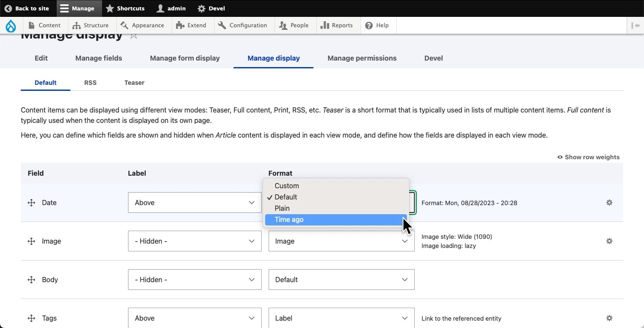Click the drag handle for Image row
The image size is (644, 328).
pyautogui.click(x=31, y=241)
